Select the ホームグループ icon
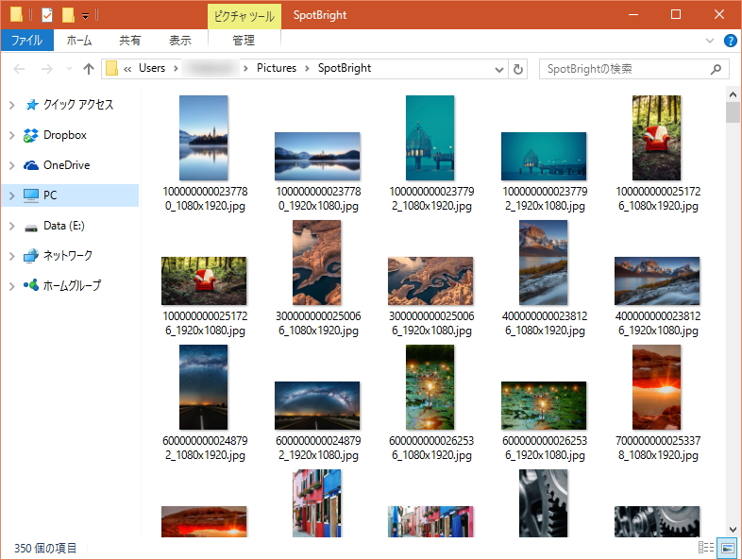This screenshot has height=560, width=742. point(31,285)
